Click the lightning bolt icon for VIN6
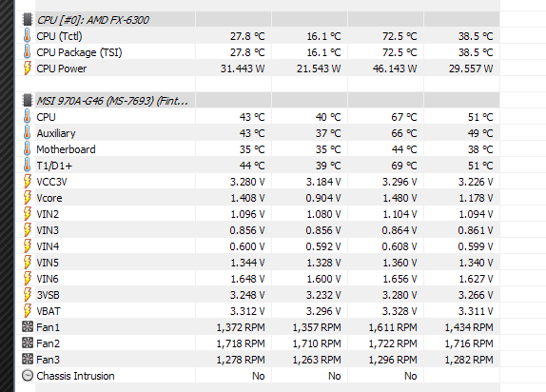The height and width of the screenshot is (392, 546). point(28,279)
